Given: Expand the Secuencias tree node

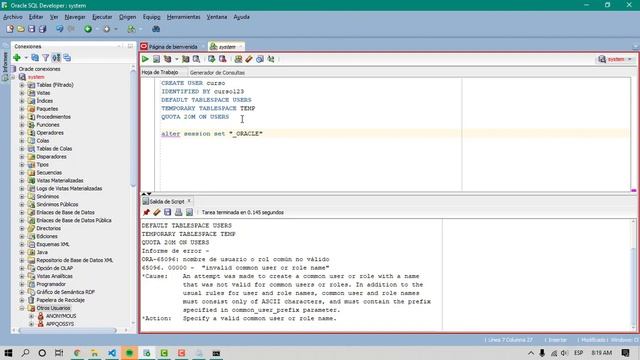Looking at the screenshot, I should [22, 173].
